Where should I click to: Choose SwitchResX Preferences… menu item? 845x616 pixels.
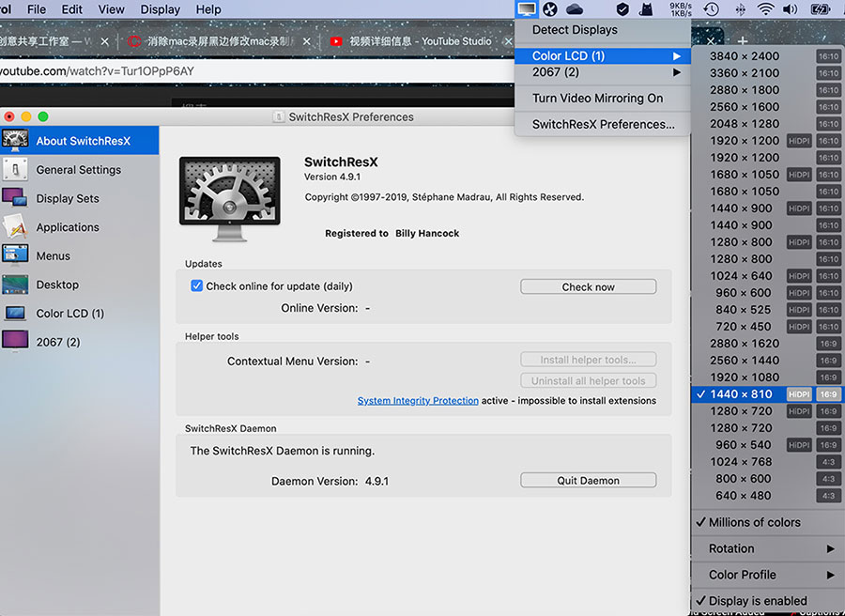tap(603, 125)
